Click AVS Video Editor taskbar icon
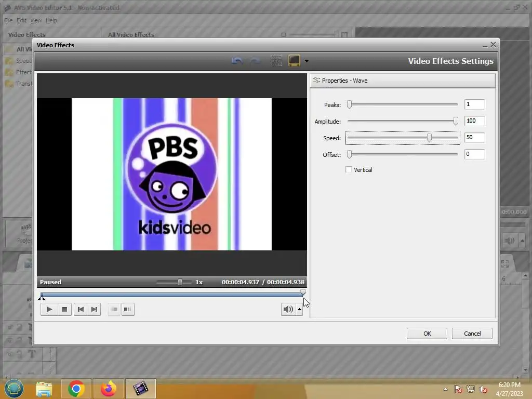Image resolution: width=532 pixels, height=399 pixels. (140, 389)
